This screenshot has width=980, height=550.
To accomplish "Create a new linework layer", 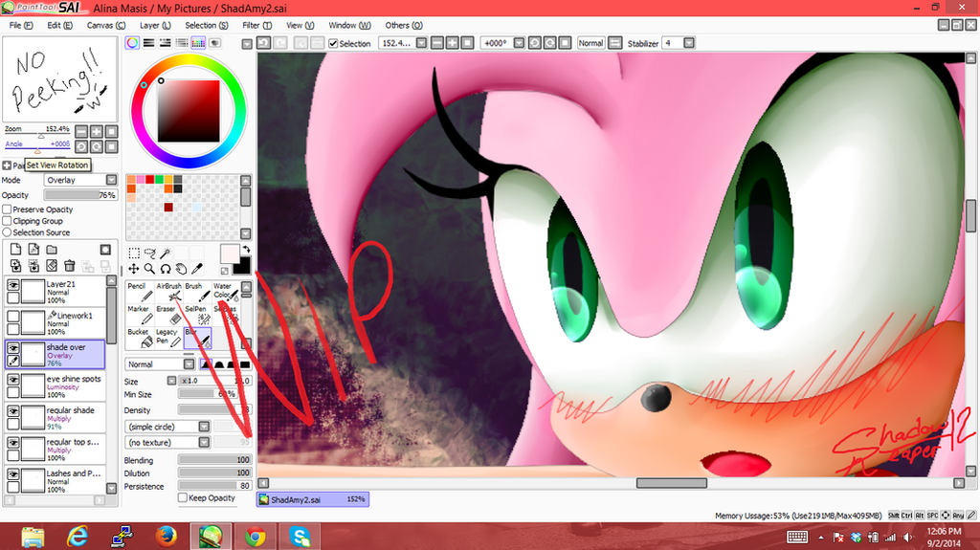I will pyautogui.click(x=33, y=250).
